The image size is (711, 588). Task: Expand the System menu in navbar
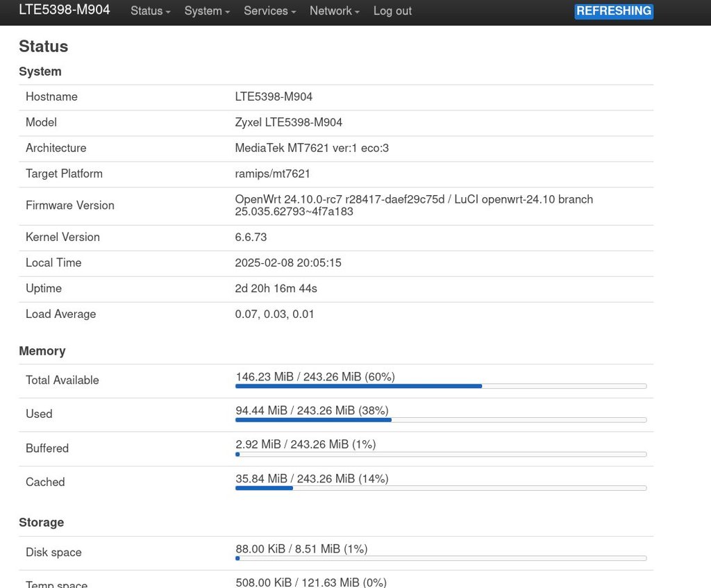tap(207, 11)
